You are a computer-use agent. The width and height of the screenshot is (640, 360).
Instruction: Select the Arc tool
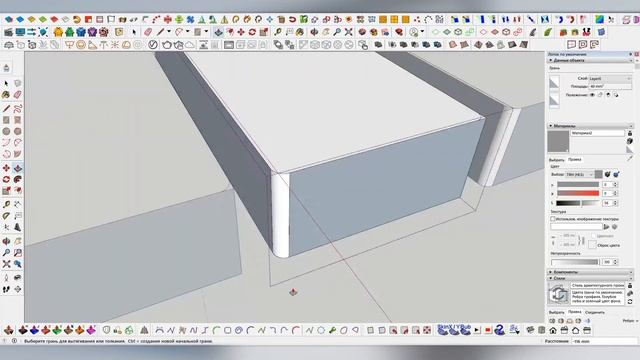point(6,143)
